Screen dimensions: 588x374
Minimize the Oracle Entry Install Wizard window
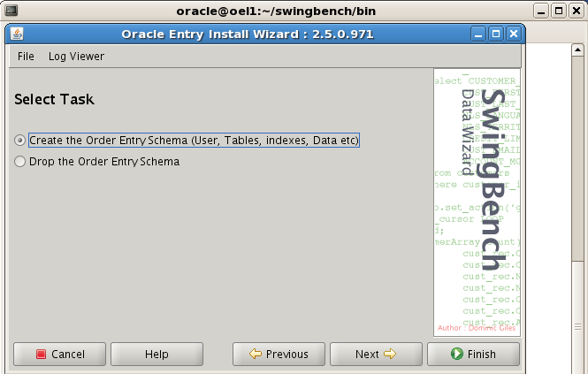(478, 34)
